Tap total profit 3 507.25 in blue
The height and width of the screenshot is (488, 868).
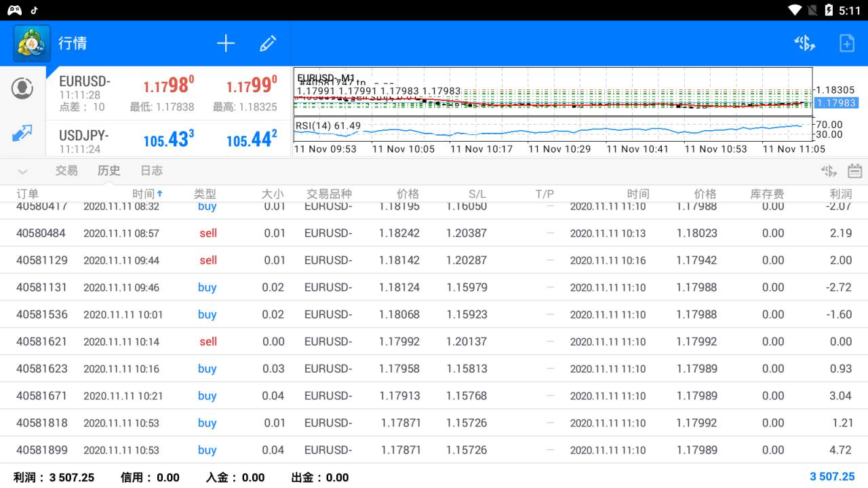tap(832, 476)
